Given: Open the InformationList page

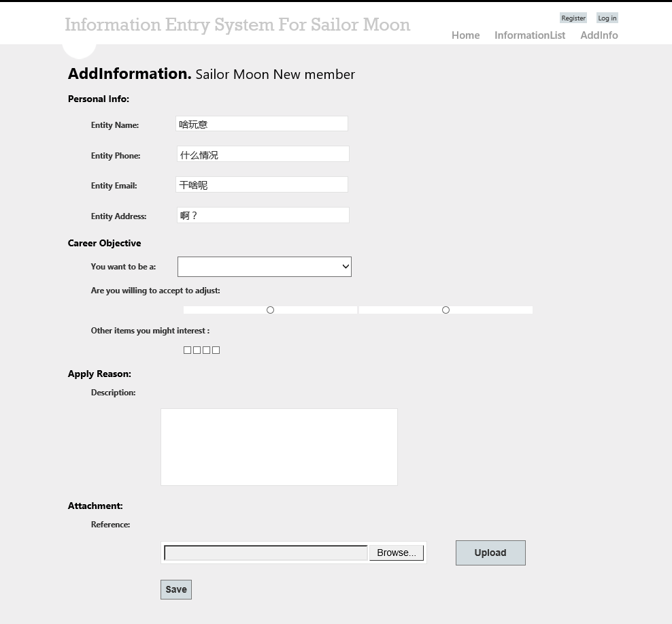Looking at the screenshot, I should click(530, 35).
